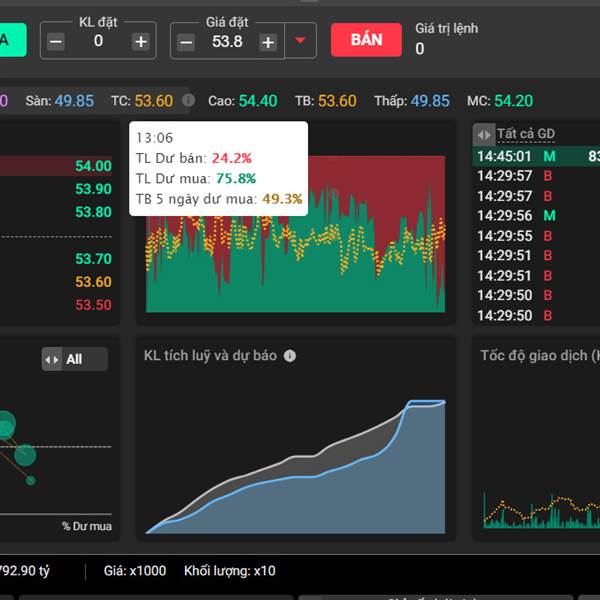Screen dimensions: 600x600
Task: Click the Cao high price 54.40
Action: tap(258, 101)
